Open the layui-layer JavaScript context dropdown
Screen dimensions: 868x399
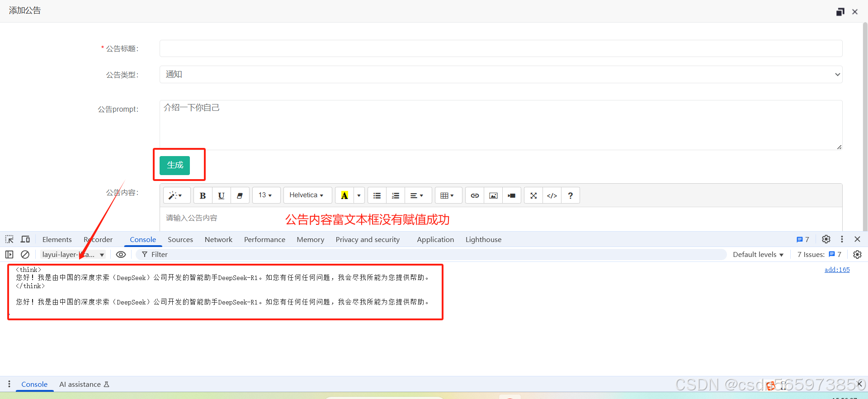coord(73,255)
